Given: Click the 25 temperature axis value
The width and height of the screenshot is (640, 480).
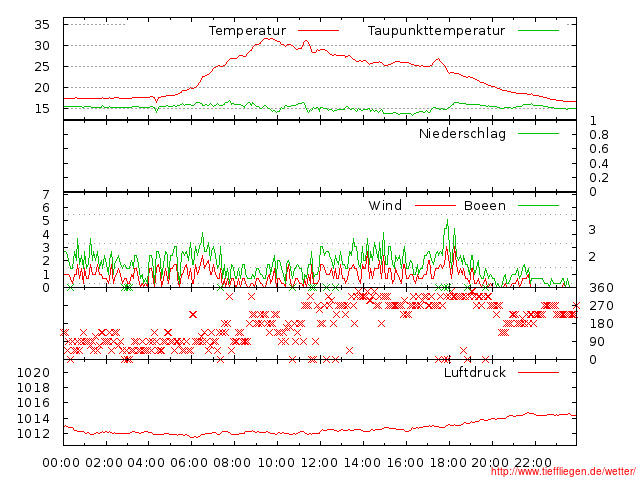Looking at the screenshot, I should tap(42, 67).
